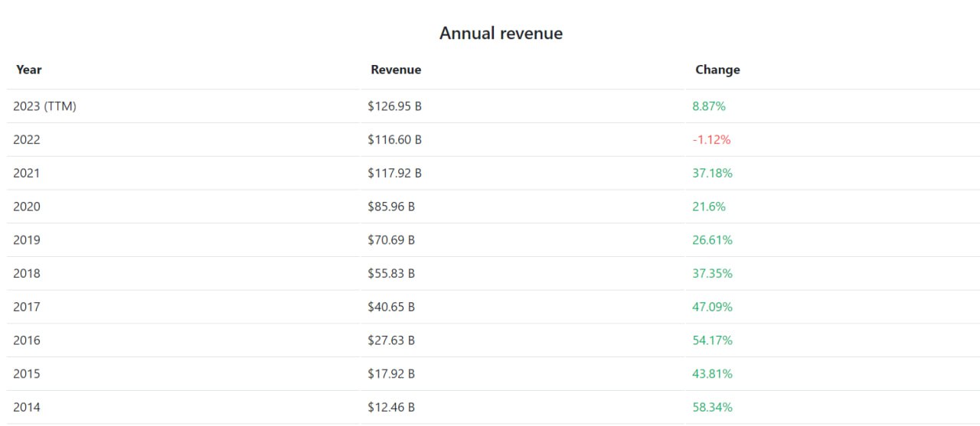Select the 2017 year cell
The height and width of the screenshot is (426, 980).
(x=27, y=307)
